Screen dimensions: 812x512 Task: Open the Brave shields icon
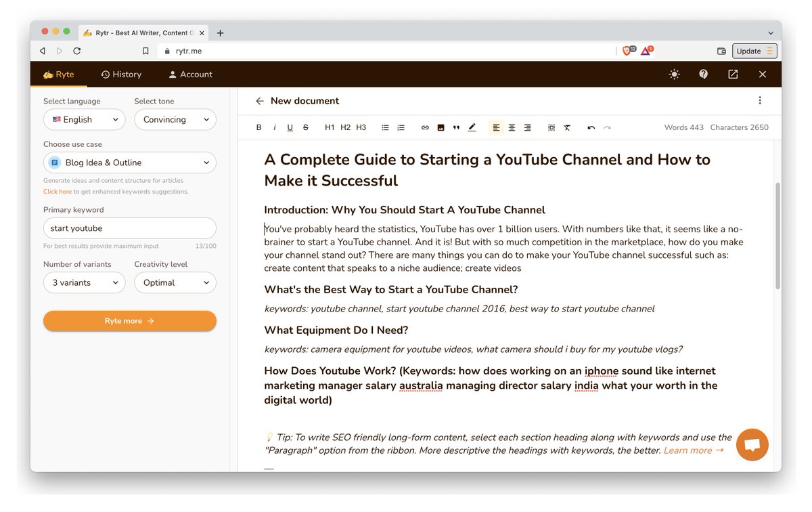point(629,50)
